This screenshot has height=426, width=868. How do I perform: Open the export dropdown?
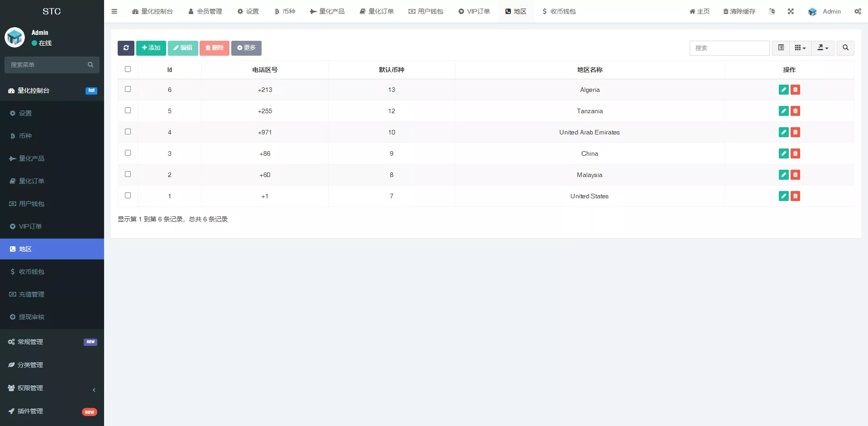click(x=823, y=48)
